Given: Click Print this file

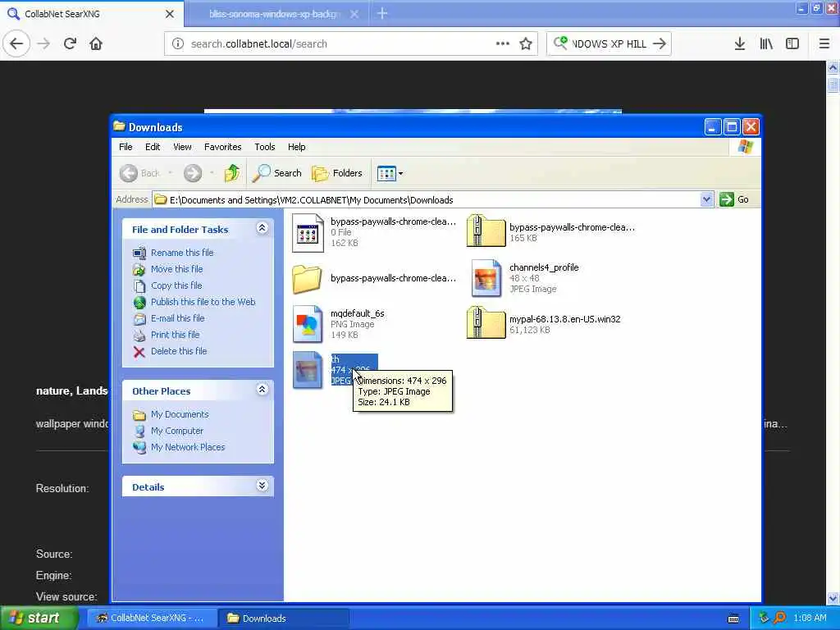Looking at the screenshot, I should coord(176,335).
